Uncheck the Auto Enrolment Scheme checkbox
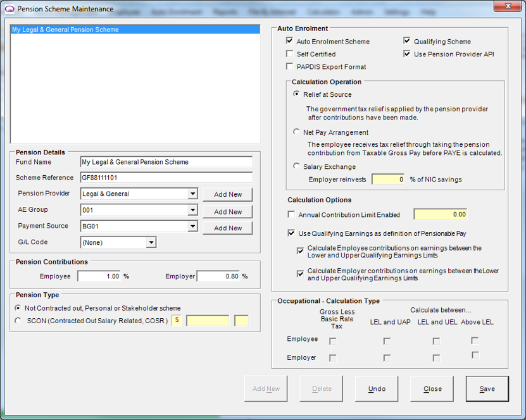The image size is (526, 420). (x=290, y=41)
